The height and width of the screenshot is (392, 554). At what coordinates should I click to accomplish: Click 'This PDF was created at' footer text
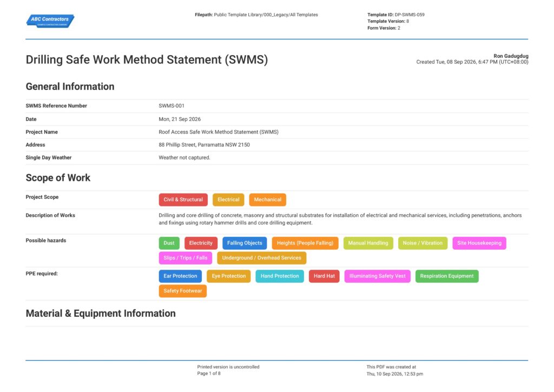[391, 367]
